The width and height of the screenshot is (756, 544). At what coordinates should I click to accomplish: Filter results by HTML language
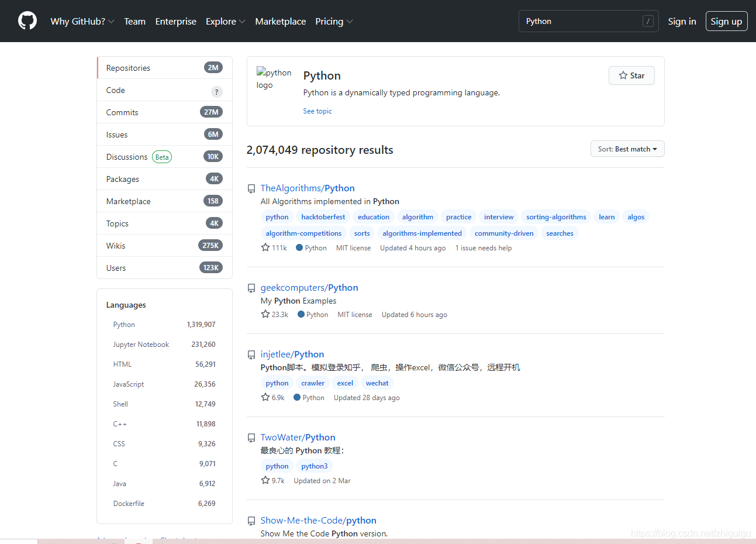164,364
